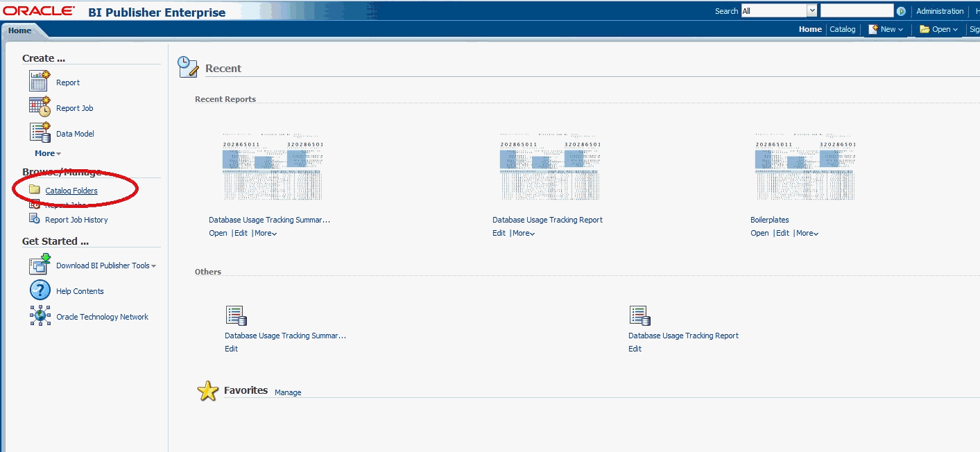Click the Recent clock icon
Image resolution: width=980 pixels, height=452 pixels.
188,67
